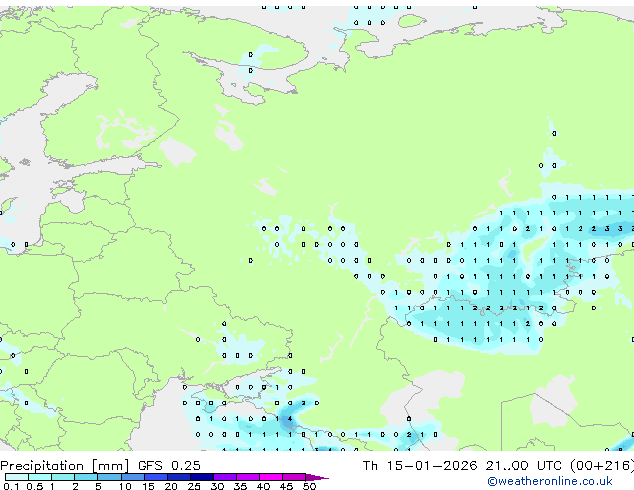The height and width of the screenshot is (490, 634).
Task: Select the "GFS 0.25" model label
Action: pos(169,466)
